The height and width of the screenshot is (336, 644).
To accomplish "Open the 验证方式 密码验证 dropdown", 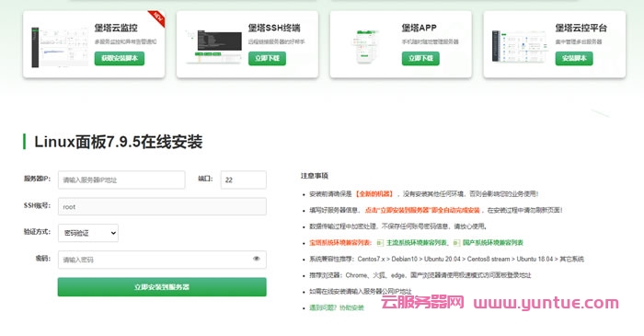I will 88,233.
